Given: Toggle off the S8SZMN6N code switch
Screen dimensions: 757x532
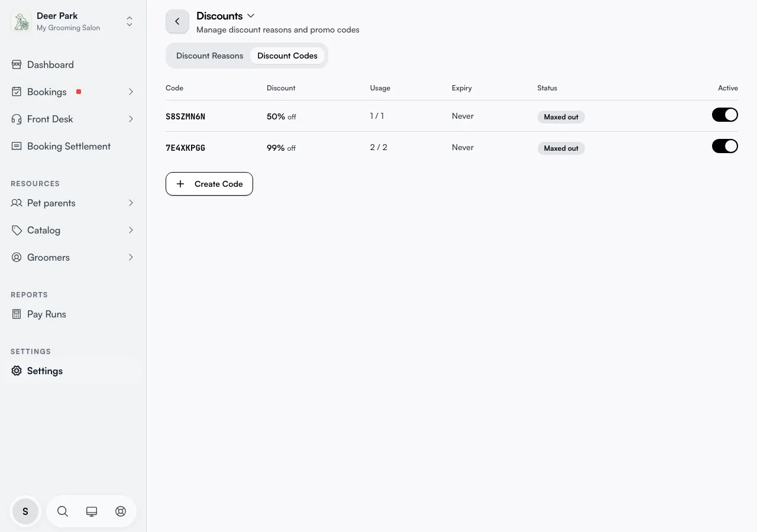Looking at the screenshot, I should click(725, 115).
